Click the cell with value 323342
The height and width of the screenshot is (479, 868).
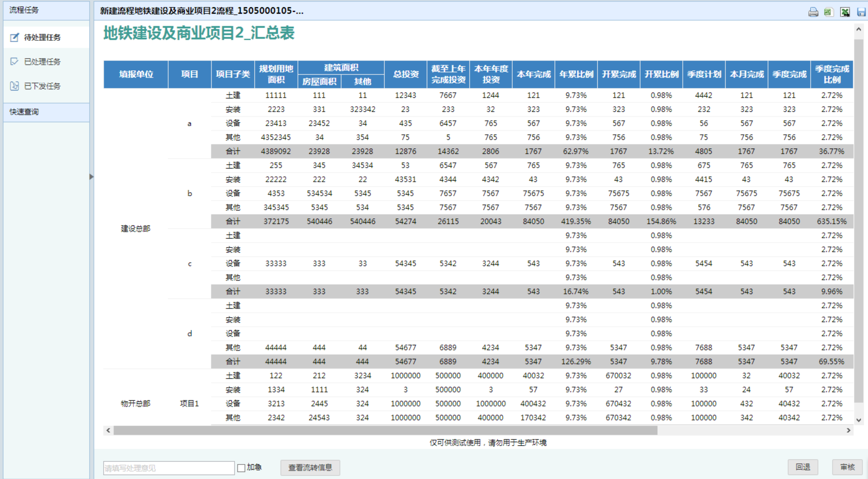363,109
